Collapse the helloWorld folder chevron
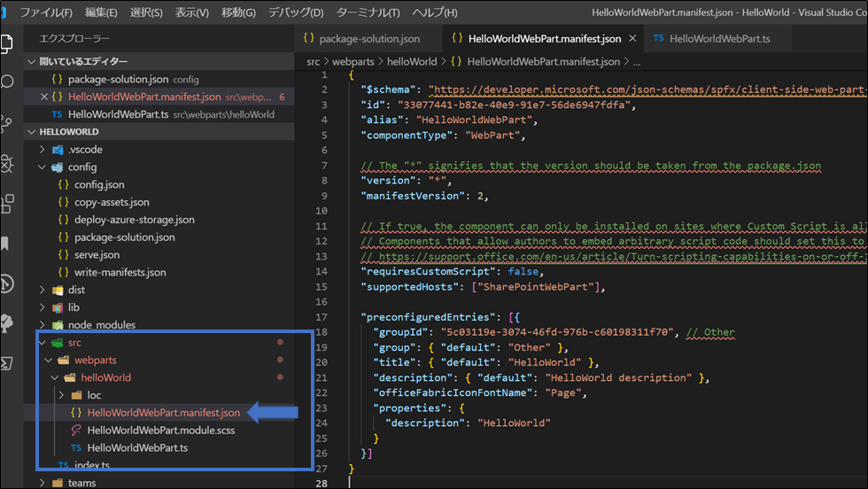The image size is (868, 489). pos(55,377)
